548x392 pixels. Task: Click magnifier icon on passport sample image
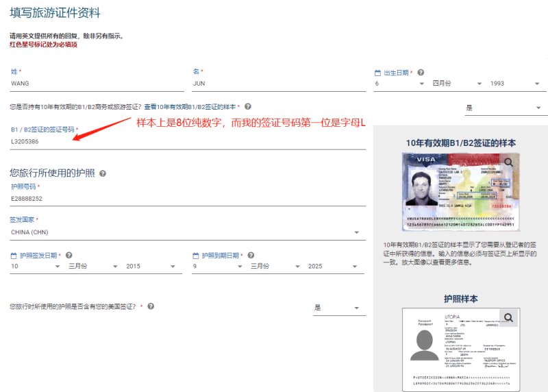point(508,317)
